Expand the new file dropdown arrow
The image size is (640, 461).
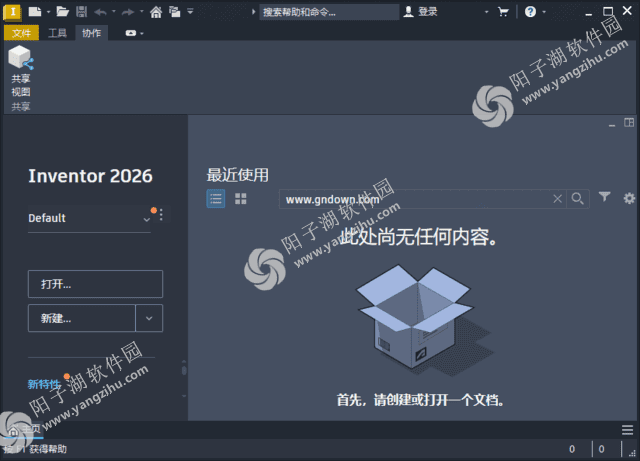48,12
